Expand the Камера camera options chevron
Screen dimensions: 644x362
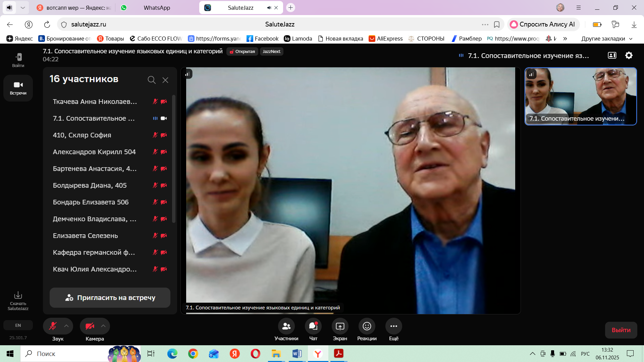pyautogui.click(x=103, y=326)
